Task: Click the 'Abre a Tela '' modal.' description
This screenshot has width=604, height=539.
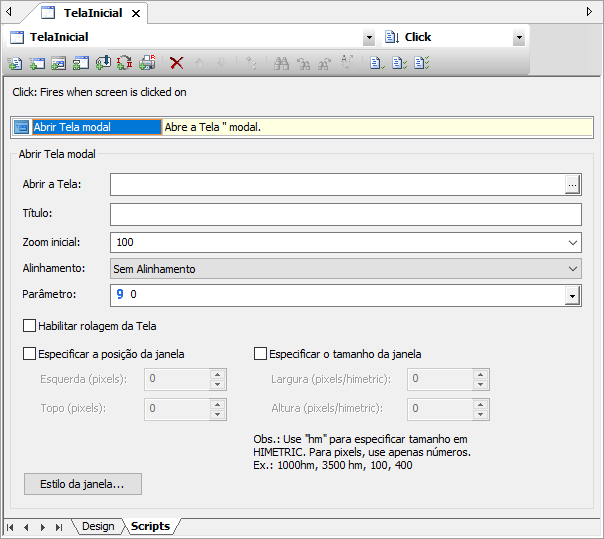Action: tap(213, 127)
